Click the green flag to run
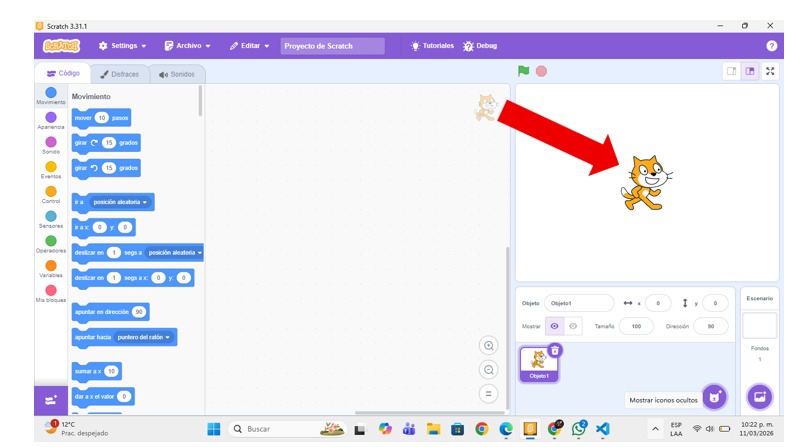 pyautogui.click(x=523, y=71)
